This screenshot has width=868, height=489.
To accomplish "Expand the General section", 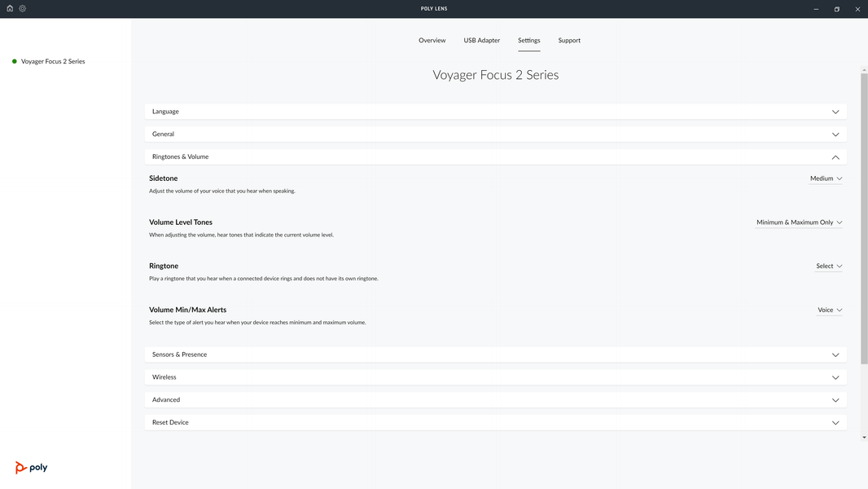I will 495,134.
